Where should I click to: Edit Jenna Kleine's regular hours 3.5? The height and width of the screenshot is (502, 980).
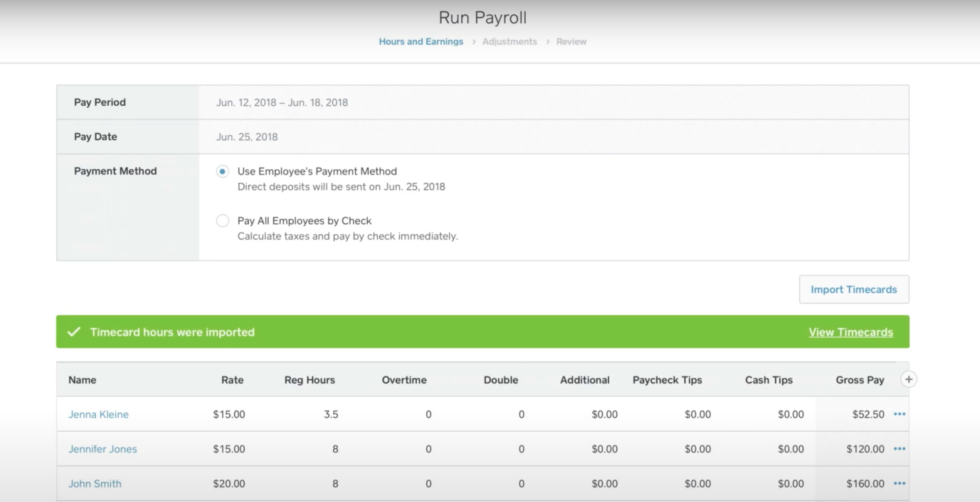pos(331,414)
